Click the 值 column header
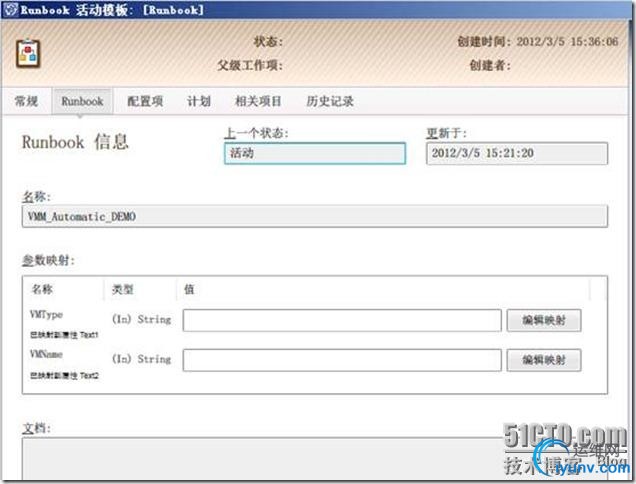Viewport: 636px width, 484px height. click(x=189, y=289)
